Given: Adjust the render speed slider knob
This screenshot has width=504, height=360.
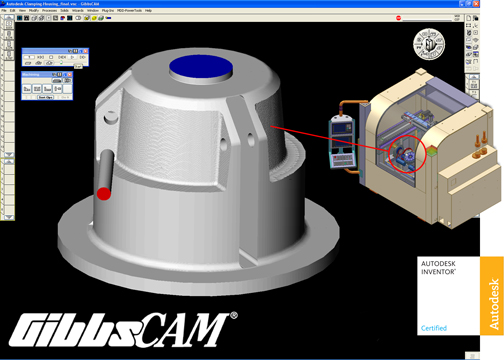Looking at the screenshot, I should pyautogui.click(x=61, y=62).
